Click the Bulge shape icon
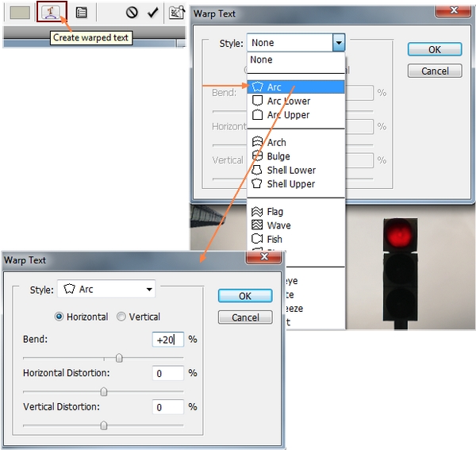Image resolution: width=476 pixels, height=450 pixels. pos(257,156)
